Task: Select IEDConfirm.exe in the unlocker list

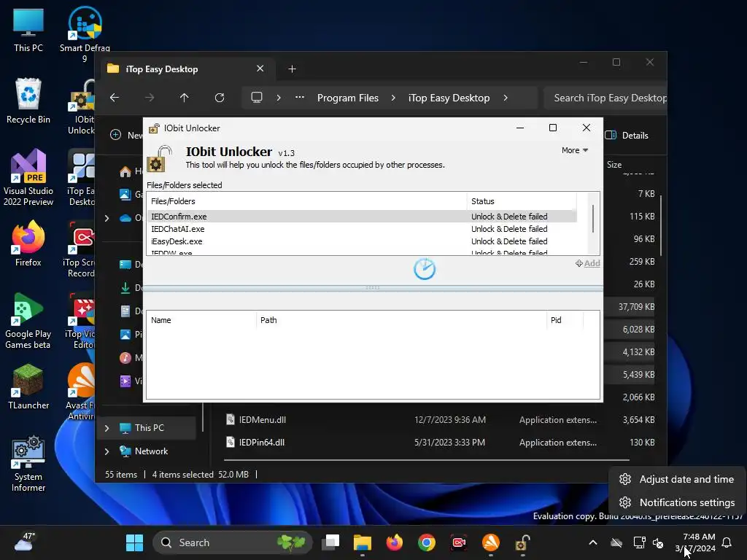Action: tap(362, 216)
